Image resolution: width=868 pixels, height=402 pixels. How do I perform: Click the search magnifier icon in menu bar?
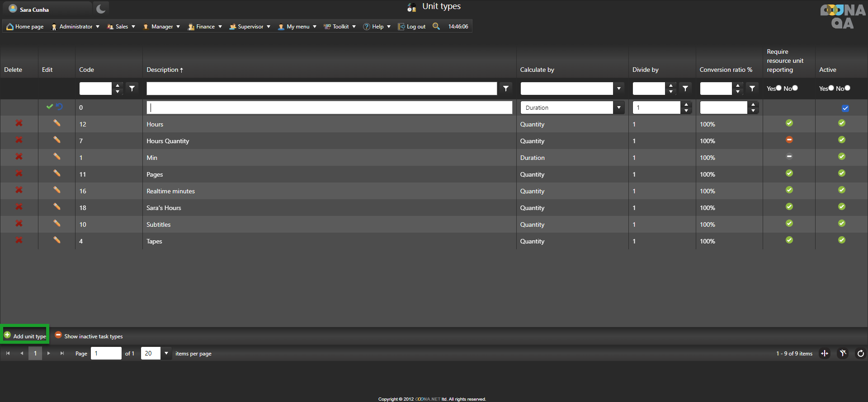pyautogui.click(x=436, y=26)
